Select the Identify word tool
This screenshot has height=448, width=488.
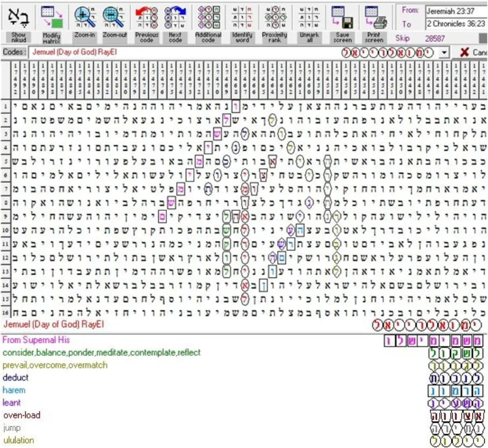242,17
